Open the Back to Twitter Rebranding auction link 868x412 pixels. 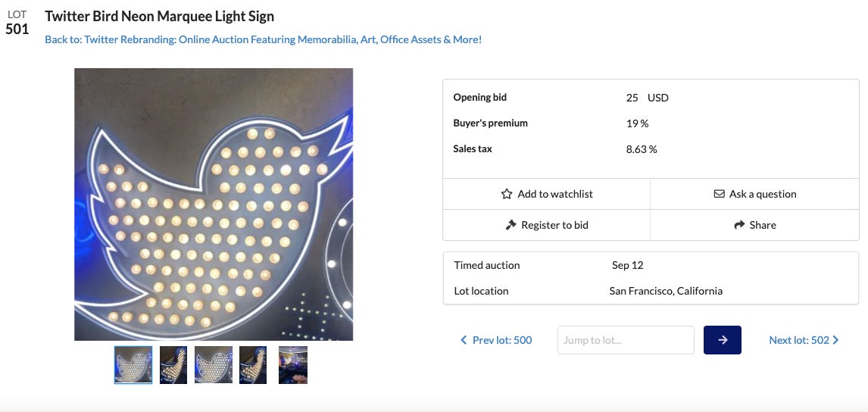(x=263, y=39)
